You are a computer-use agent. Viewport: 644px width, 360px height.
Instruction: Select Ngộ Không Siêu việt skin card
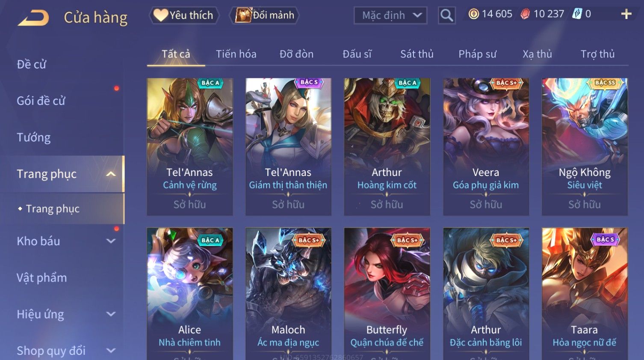pos(585,146)
